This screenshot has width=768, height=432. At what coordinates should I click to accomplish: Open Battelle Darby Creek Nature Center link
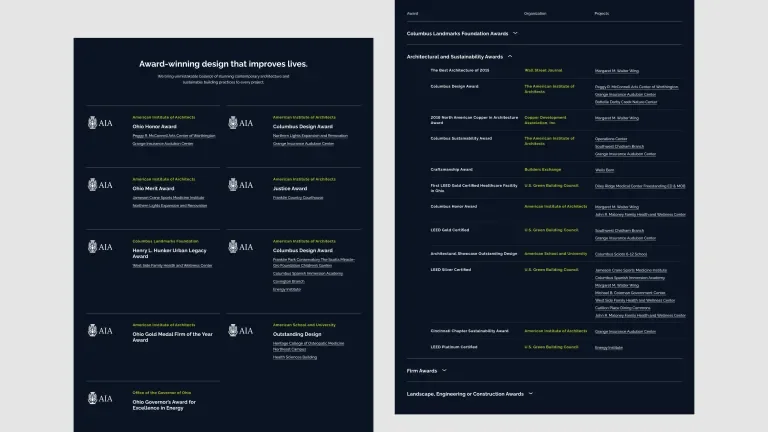pos(626,102)
